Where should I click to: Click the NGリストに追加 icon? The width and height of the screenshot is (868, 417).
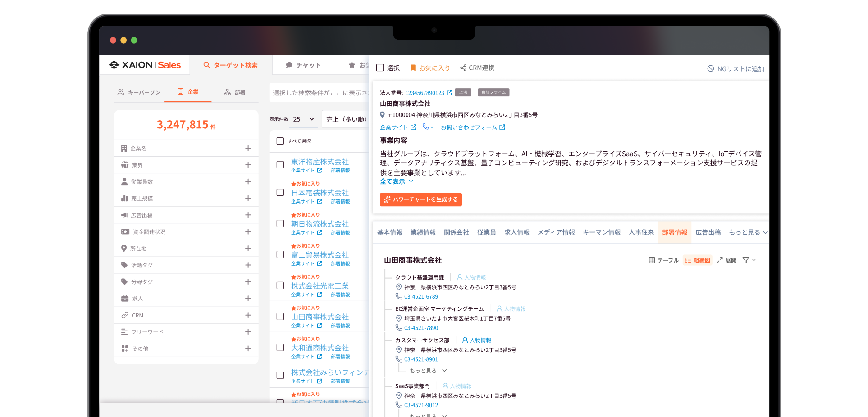click(711, 68)
